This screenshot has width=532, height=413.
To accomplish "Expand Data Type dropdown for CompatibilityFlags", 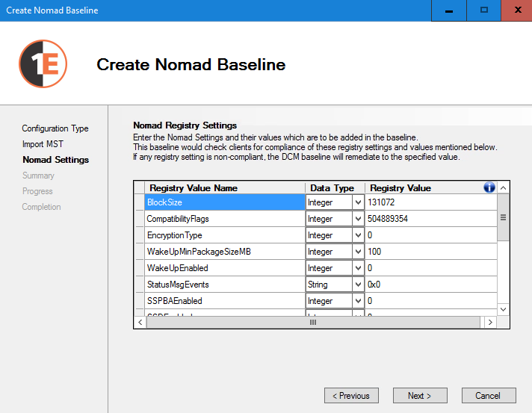I will click(358, 219).
